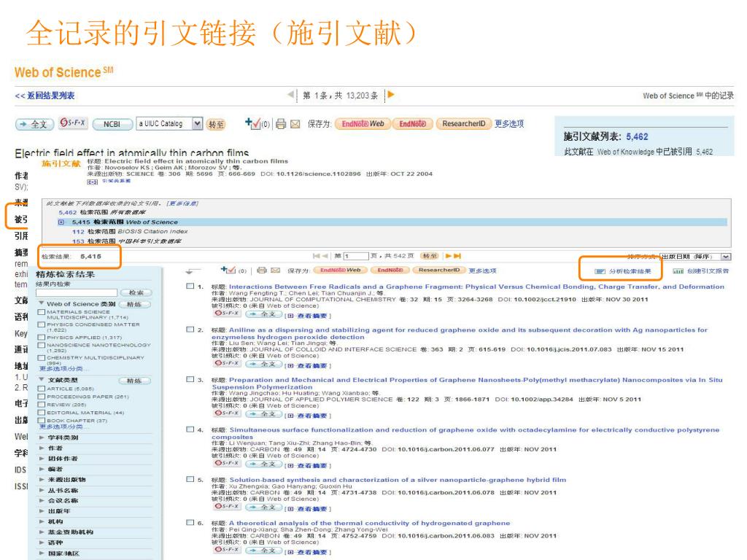The width and height of the screenshot is (747, 560).
Task: Expand the 出版年 refine section
Action: 42,510
